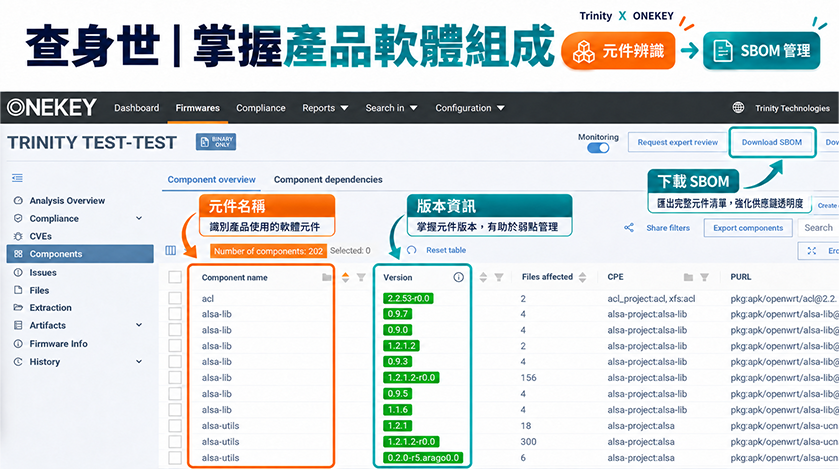Click the acl component name

(208, 298)
